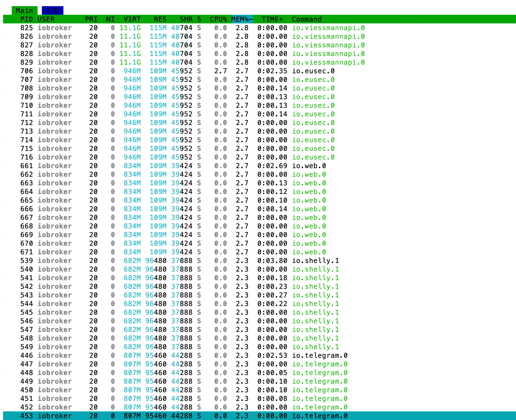Click time 0:03.80 of io.shelly.1
This screenshot has width=516, height=420.
click(x=272, y=260)
